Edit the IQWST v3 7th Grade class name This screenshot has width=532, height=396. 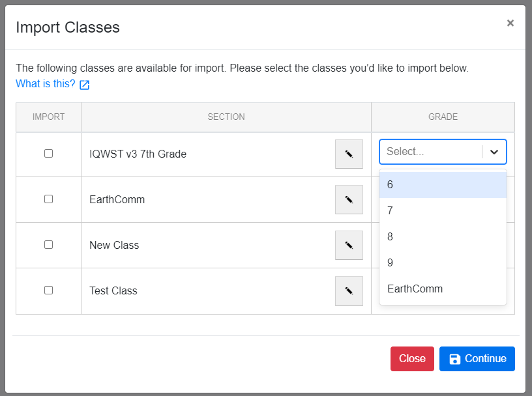(349, 154)
